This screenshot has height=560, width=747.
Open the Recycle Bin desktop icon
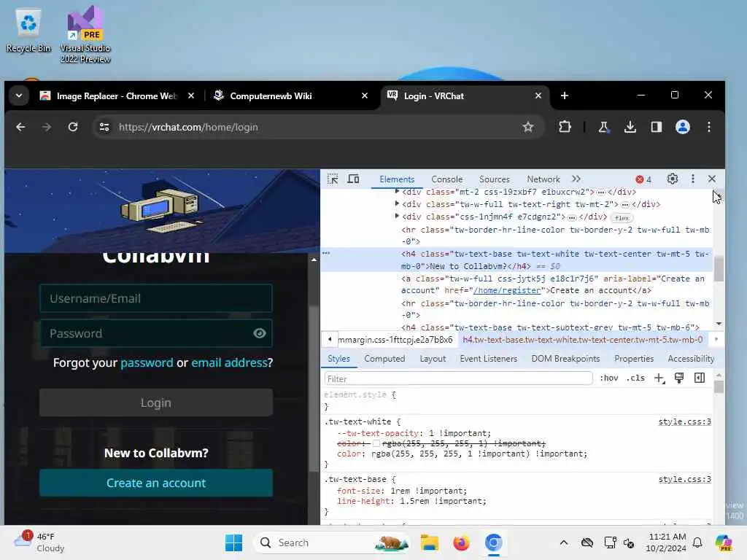click(x=28, y=31)
